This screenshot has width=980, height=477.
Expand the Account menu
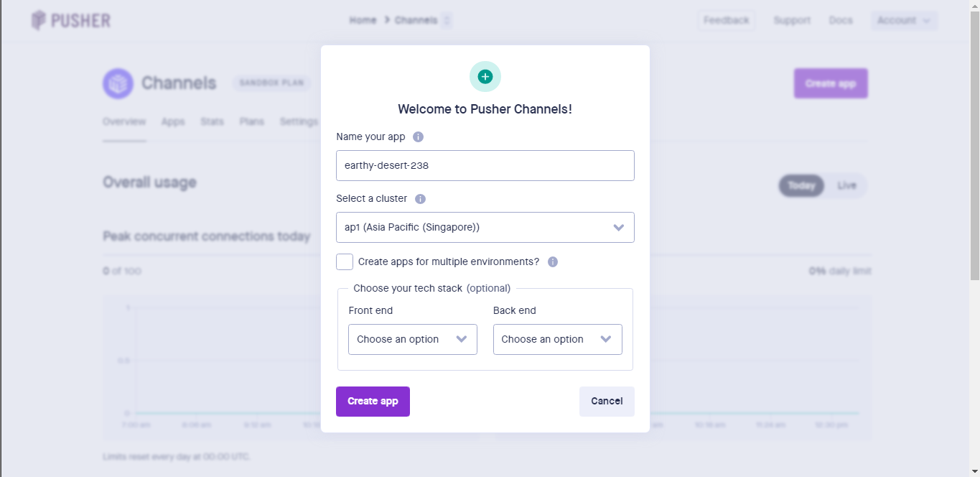tap(903, 20)
